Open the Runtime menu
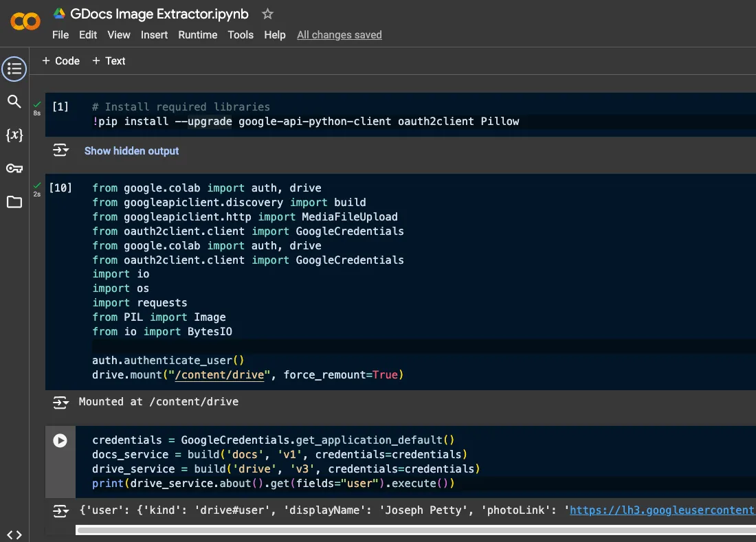The width and height of the screenshot is (756, 542). [x=197, y=35]
